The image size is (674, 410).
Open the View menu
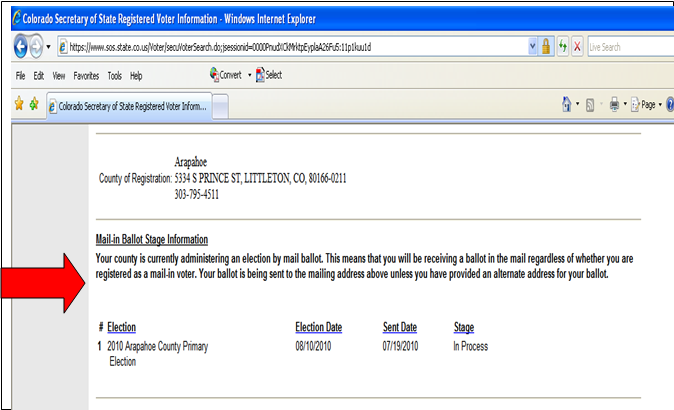click(59, 76)
